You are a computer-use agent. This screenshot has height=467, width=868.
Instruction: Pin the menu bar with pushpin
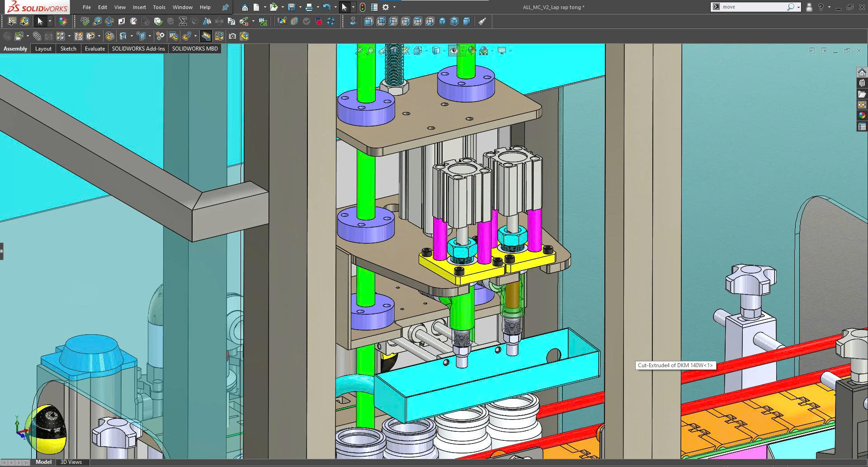click(225, 7)
